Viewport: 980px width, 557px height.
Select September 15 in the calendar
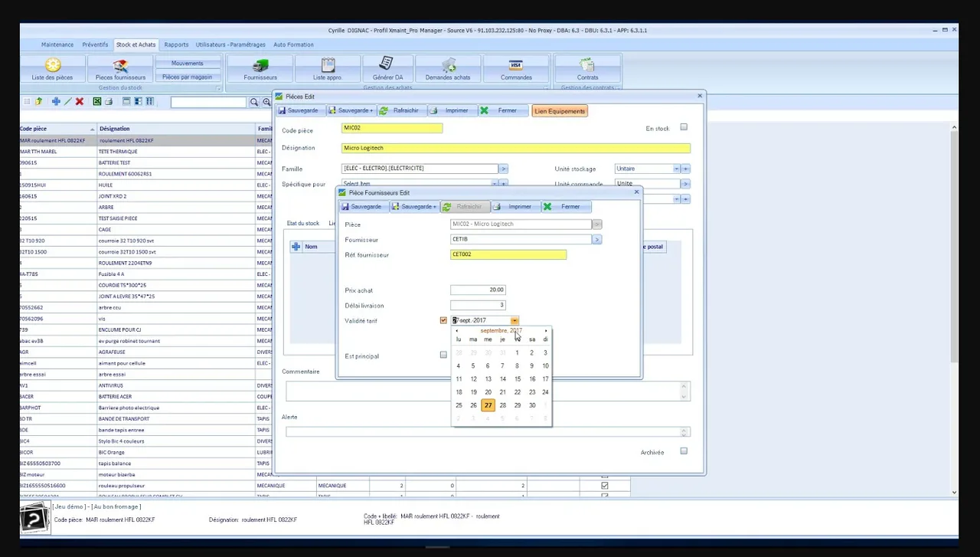(x=518, y=378)
